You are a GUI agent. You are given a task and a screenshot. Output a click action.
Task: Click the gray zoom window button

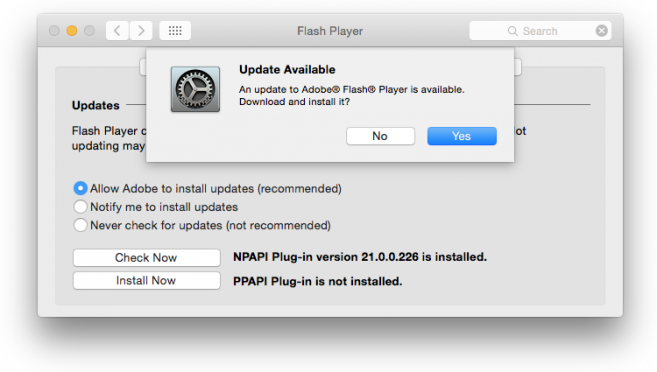coord(89,31)
